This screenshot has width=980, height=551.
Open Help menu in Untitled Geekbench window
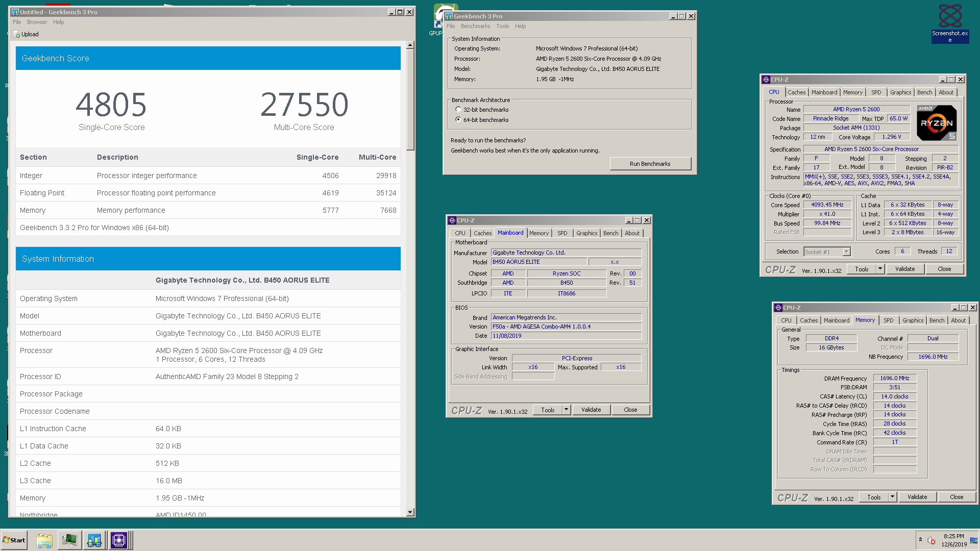(59, 22)
